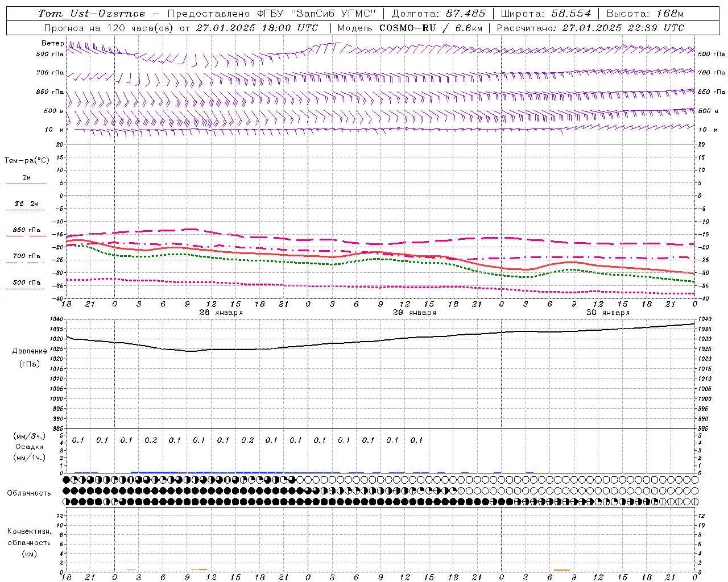
Task: Click the Ветер wind panel label
Action: point(53,43)
